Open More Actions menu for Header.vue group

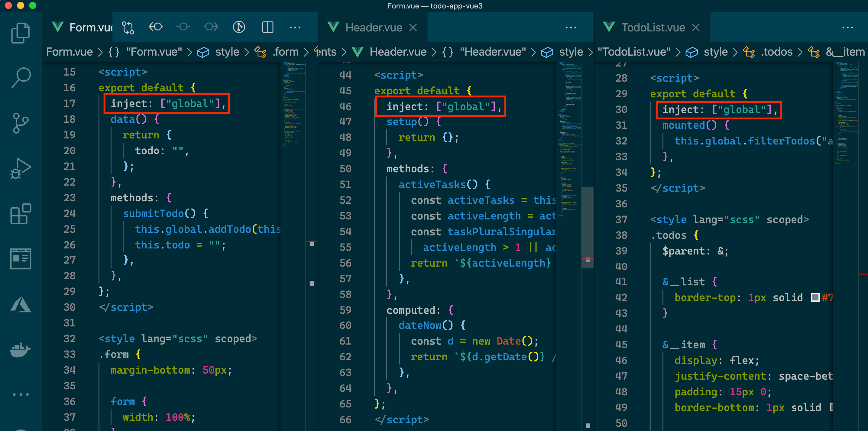click(571, 27)
